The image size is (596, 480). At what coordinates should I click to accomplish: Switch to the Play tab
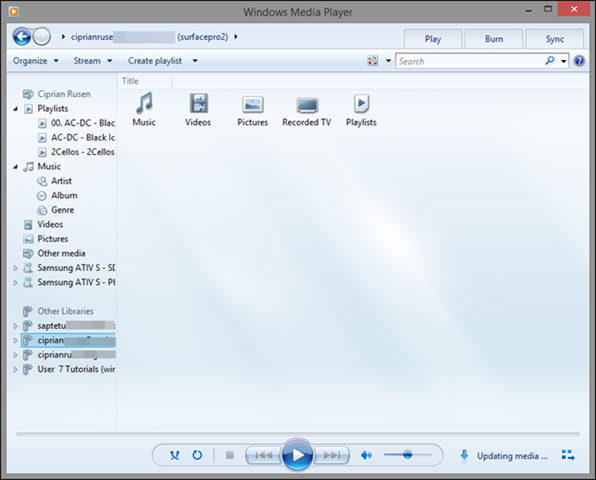(x=433, y=39)
